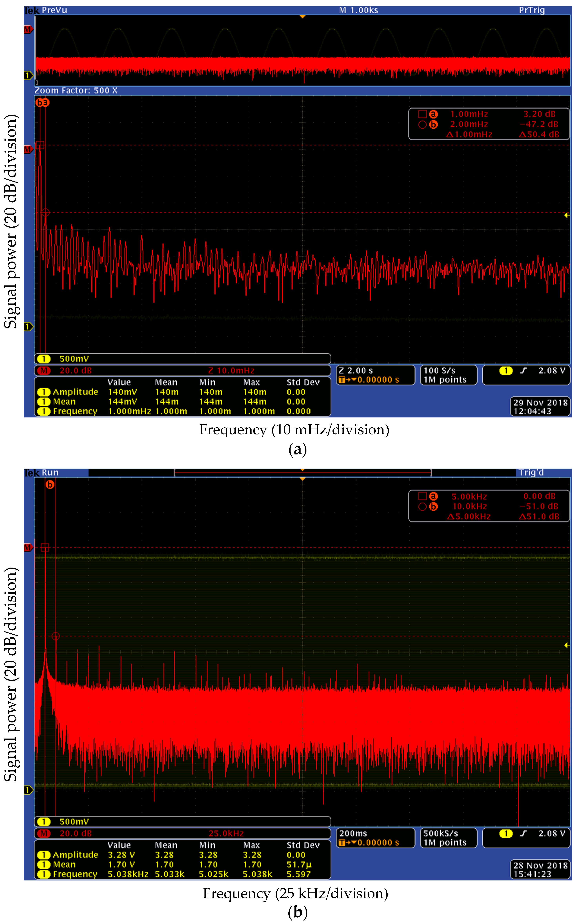Click the 'M 1.00ks' timebase readout

pyautogui.click(x=358, y=10)
